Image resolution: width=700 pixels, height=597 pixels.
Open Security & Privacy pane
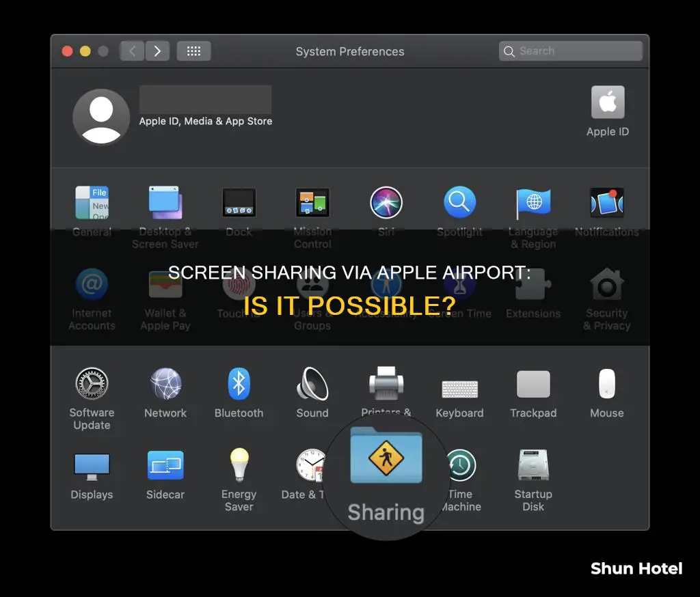point(607,284)
